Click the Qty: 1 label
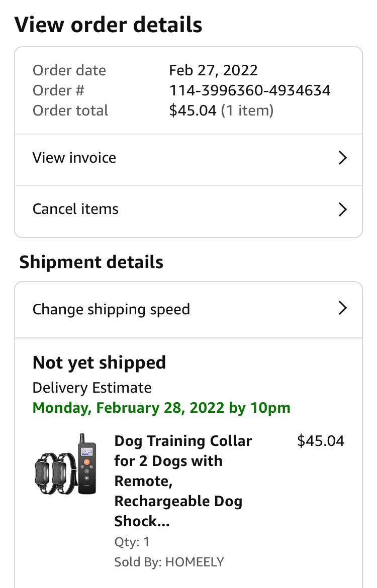Image resolution: width=377 pixels, height=588 pixels. 132,542
